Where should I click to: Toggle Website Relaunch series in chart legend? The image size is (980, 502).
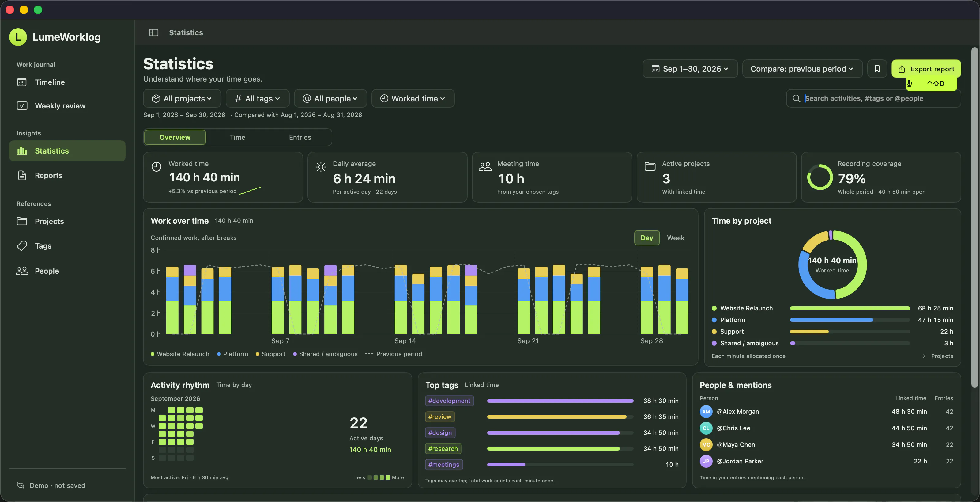[x=180, y=354]
